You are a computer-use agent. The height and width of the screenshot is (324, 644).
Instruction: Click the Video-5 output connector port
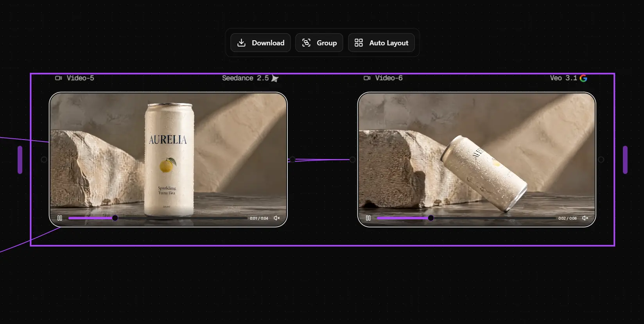pos(292,159)
